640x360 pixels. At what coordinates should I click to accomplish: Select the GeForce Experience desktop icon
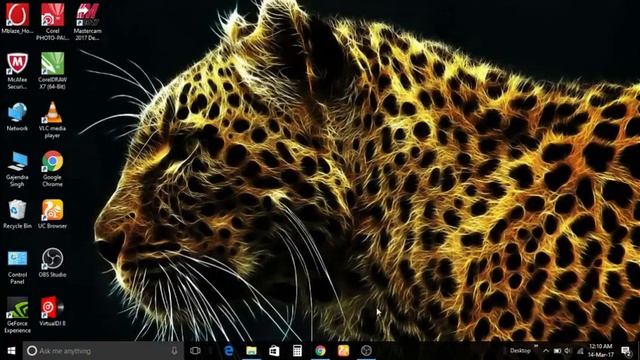click(17, 315)
